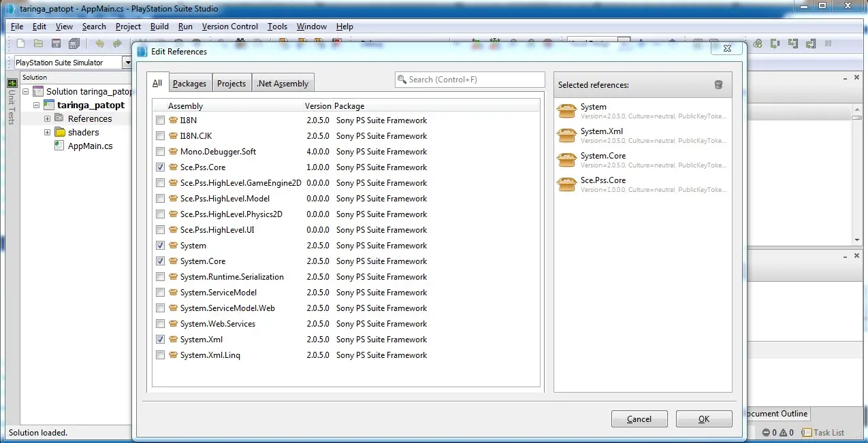Uncheck the System assembly checkbox
Screen dimensions: 868x443
160,246
